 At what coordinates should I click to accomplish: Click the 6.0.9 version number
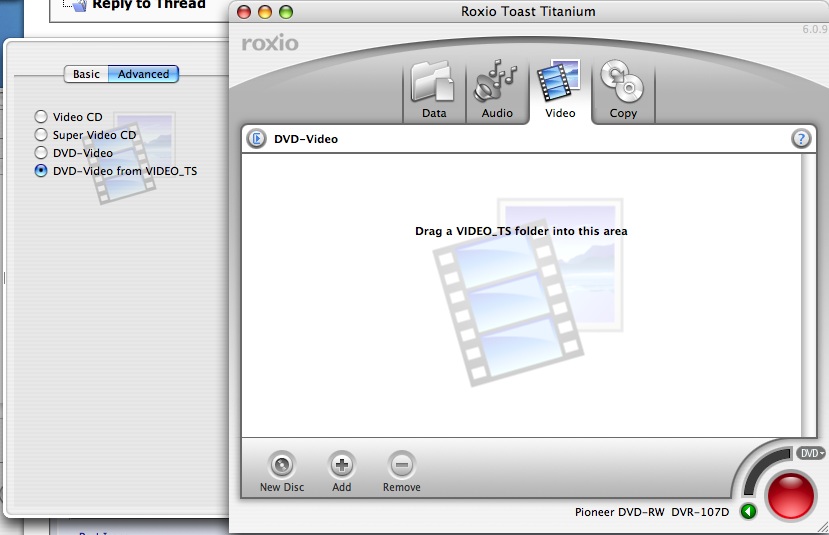tap(815, 29)
